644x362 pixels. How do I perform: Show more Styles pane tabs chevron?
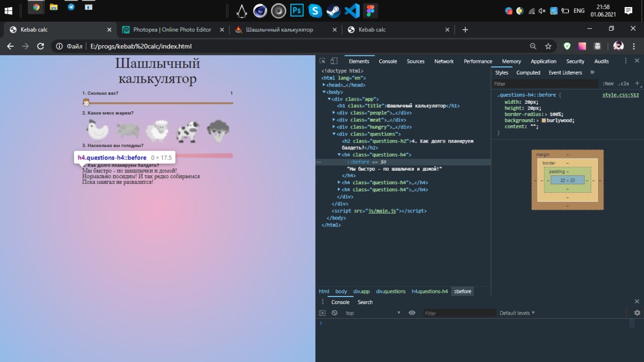click(x=592, y=73)
